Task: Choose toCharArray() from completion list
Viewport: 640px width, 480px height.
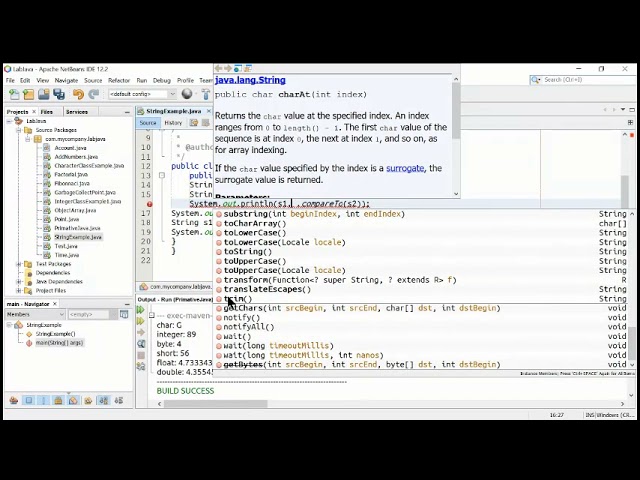Action: [x=423, y=224]
